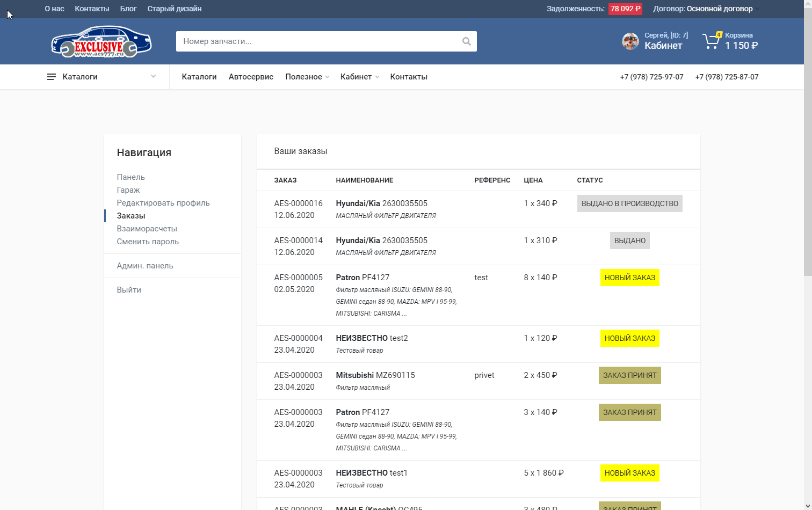Viewport: 812px width, 510px height.
Task: Open the Автосервис menu item
Action: tap(251, 77)
